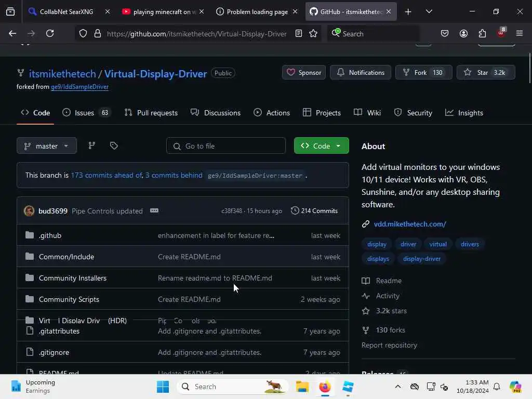Open the Community Installers folder
The width and height of the screenshot is (532, 399).
(x=73, y=278)
